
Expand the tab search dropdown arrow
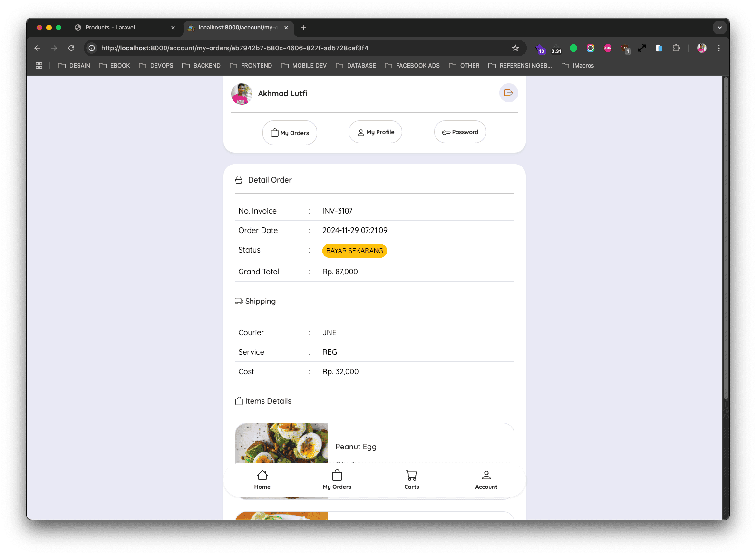coord(719,28)
